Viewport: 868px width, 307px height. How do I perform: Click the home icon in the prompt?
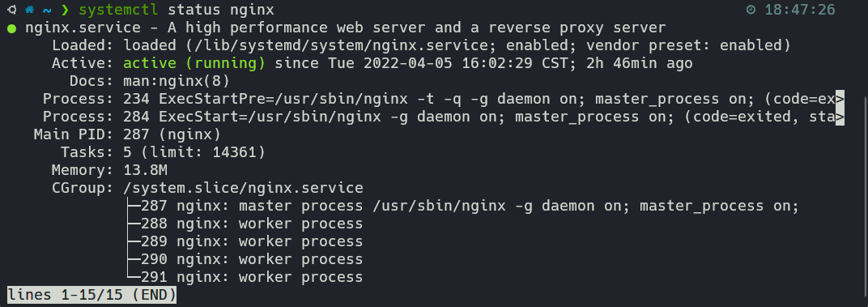click(29, 10)
